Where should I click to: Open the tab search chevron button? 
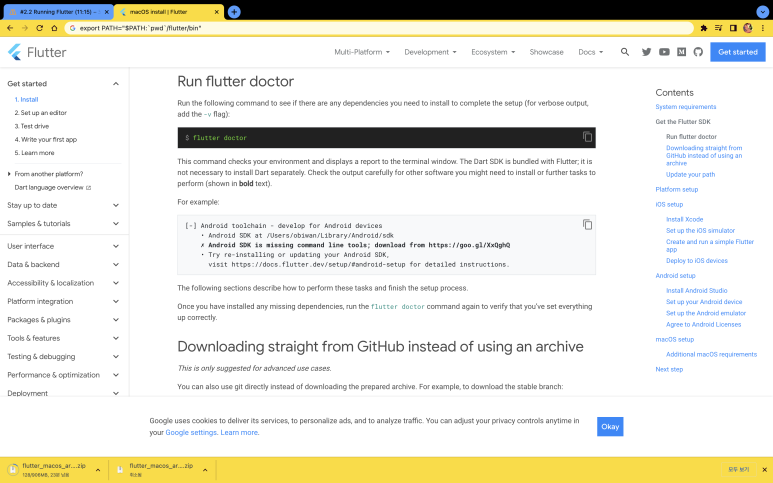pyautogui.click(x=762, y=12)
